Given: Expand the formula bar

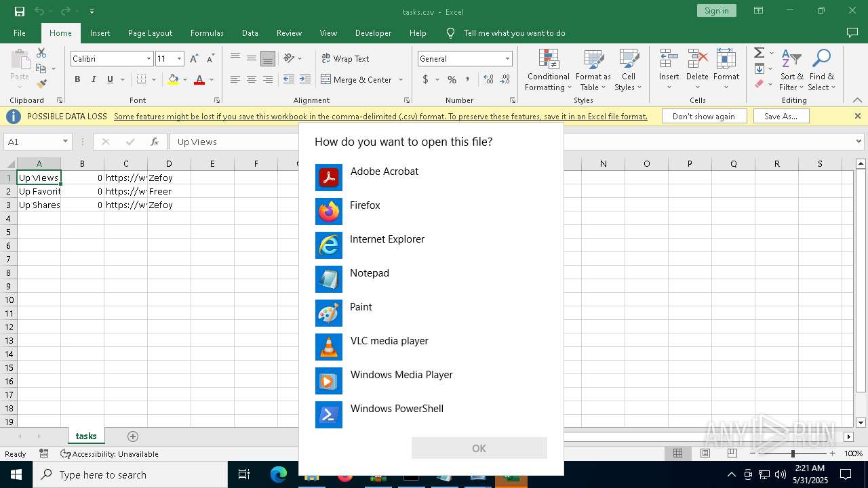Looking at the screenshot, I should (x=860, y=142).
